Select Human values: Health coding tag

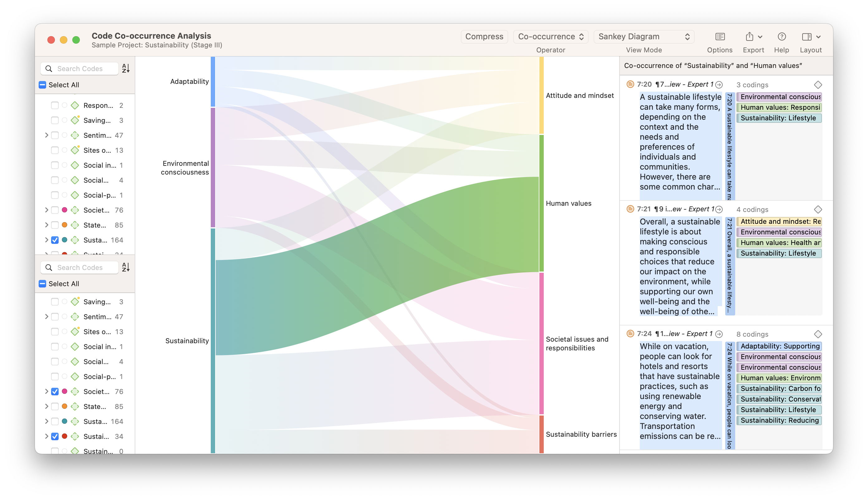pyautogui.click(x=779, y=243)
